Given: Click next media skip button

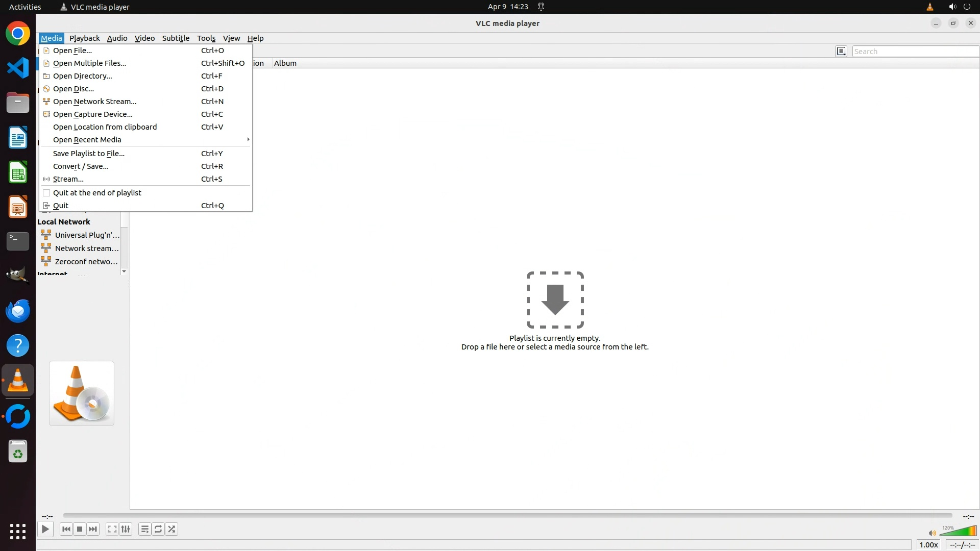Looking at the screenshot, I should (93, 529).
